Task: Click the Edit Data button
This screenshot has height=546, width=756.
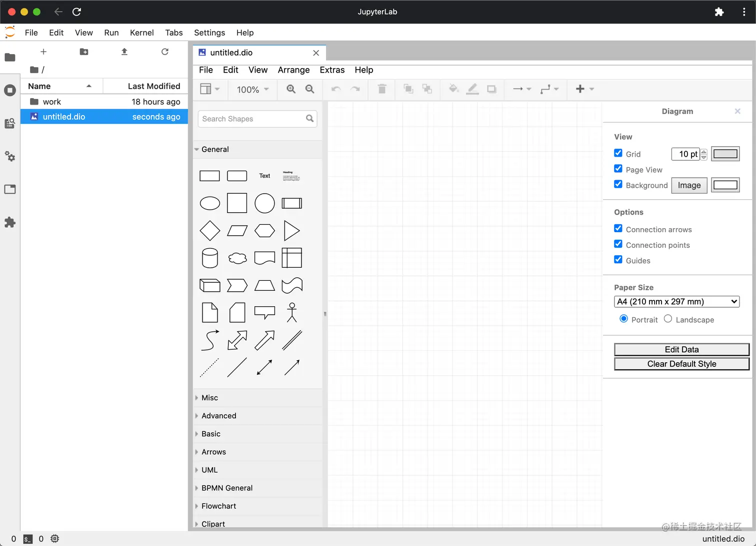Action: pos(681,349)
